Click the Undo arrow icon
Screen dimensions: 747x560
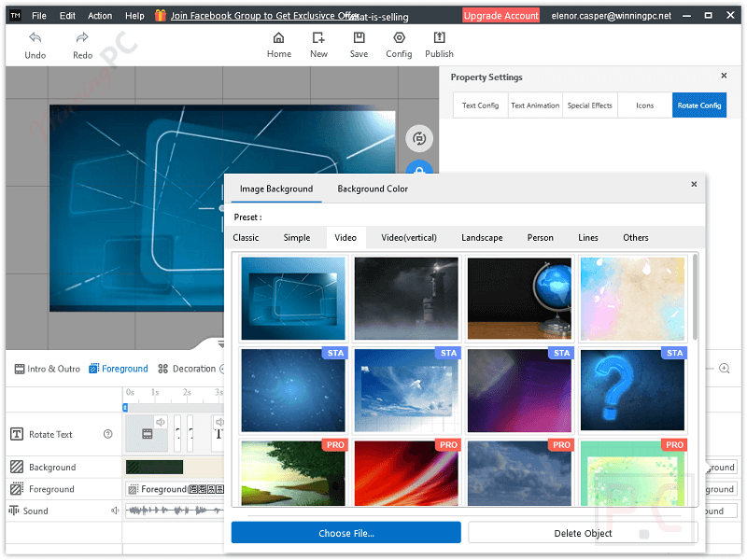(35, 37)
